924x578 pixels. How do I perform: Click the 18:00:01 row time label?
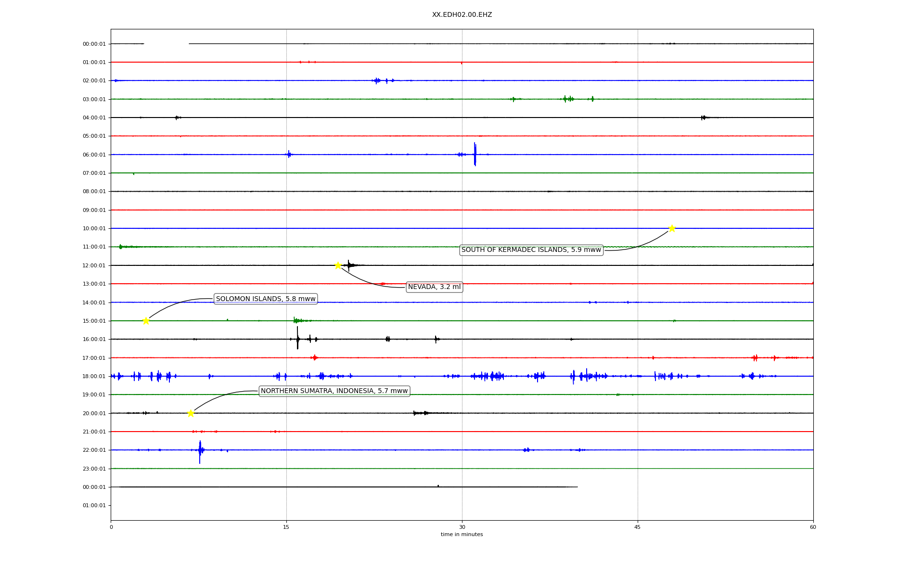(94, 376)
